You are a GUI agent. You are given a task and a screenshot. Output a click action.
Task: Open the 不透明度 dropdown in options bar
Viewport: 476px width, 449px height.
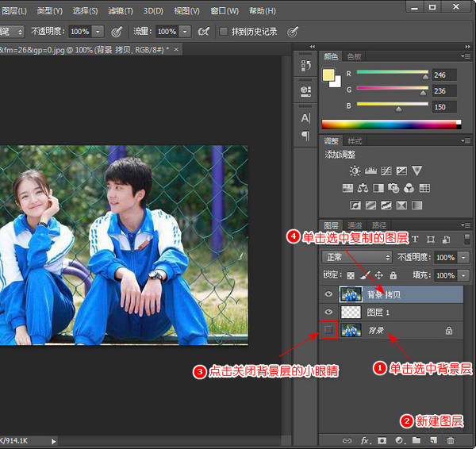(98, 31)
